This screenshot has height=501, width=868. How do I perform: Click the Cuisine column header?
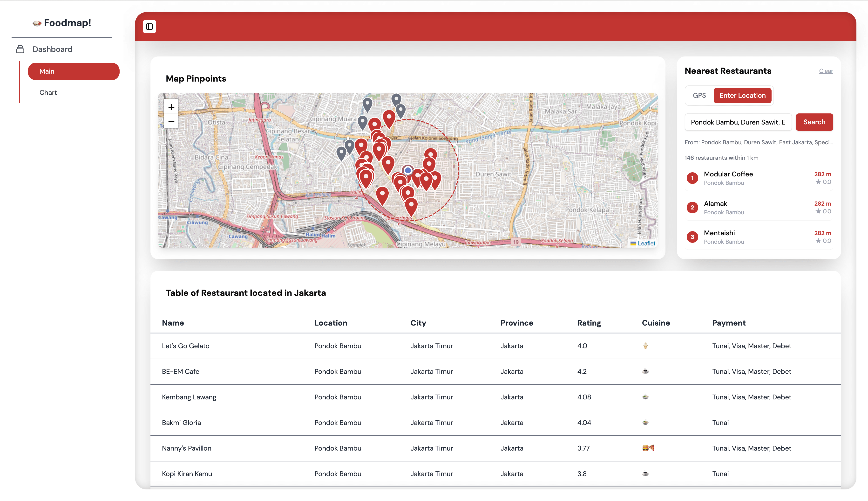(656, 323)
